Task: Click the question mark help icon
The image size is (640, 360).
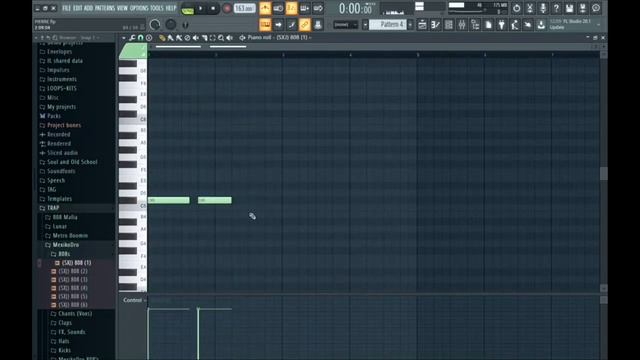Action: pyautogui.click(x=556, y=8)
